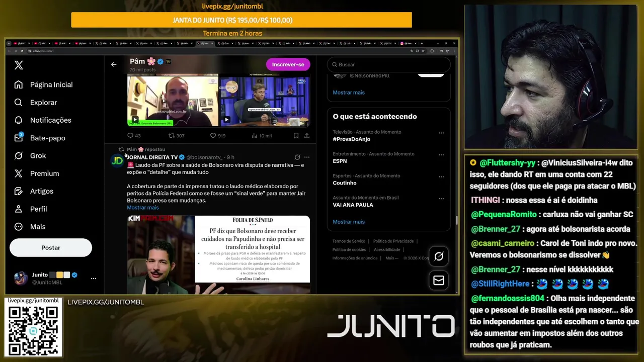Open the Política de cookies footer link
Screen dimensions: 644x362
click(349, 250)
